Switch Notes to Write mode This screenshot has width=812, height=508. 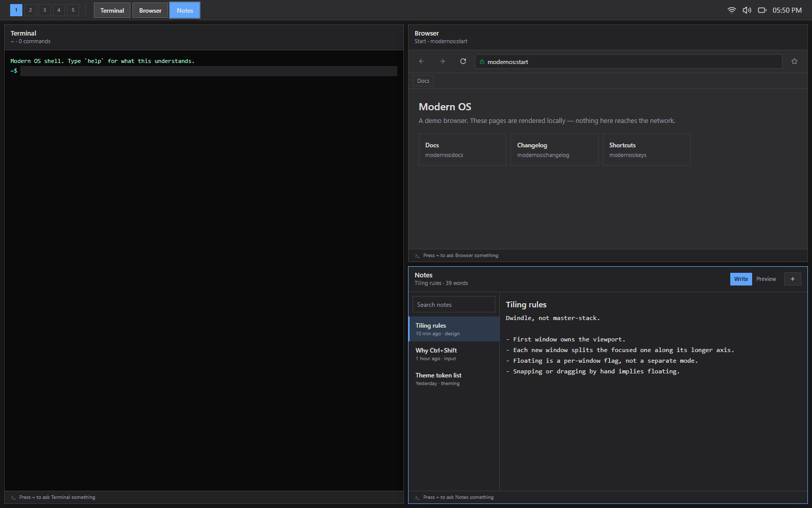[x=741, y=279]
